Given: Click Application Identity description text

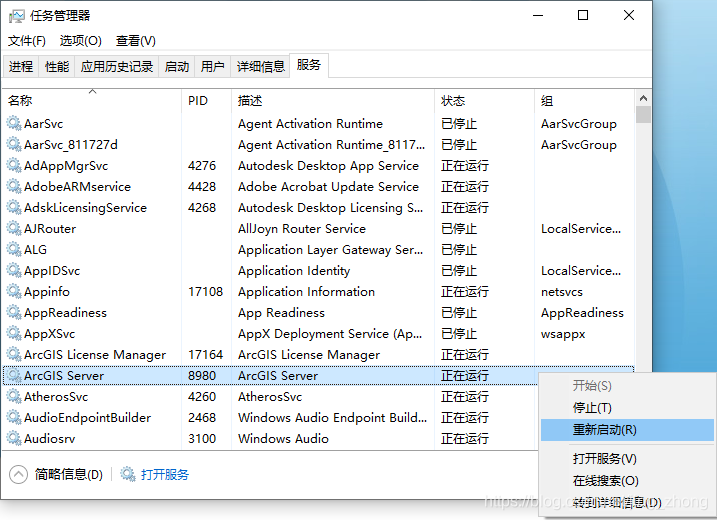Looking at the screenshot, I should 294,271.
